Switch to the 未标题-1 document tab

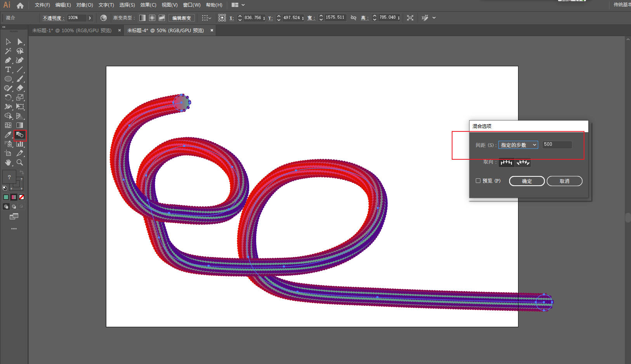click(72, 30)
